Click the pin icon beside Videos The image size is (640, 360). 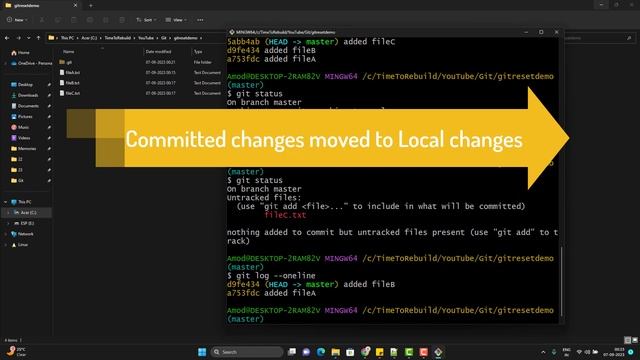click(x=49, y=138)
